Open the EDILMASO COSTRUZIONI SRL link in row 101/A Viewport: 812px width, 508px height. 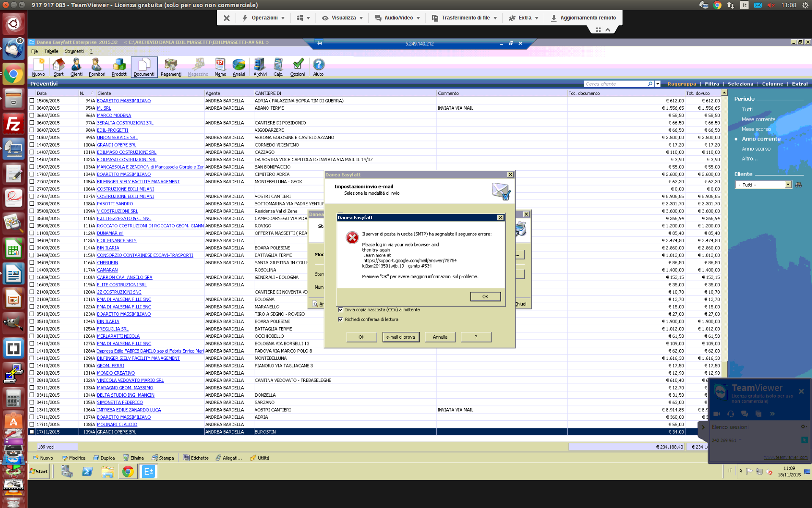(x=126, y=152)
